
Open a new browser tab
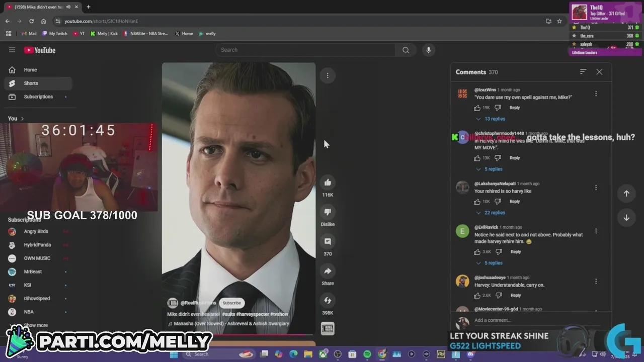coord(88,7)
